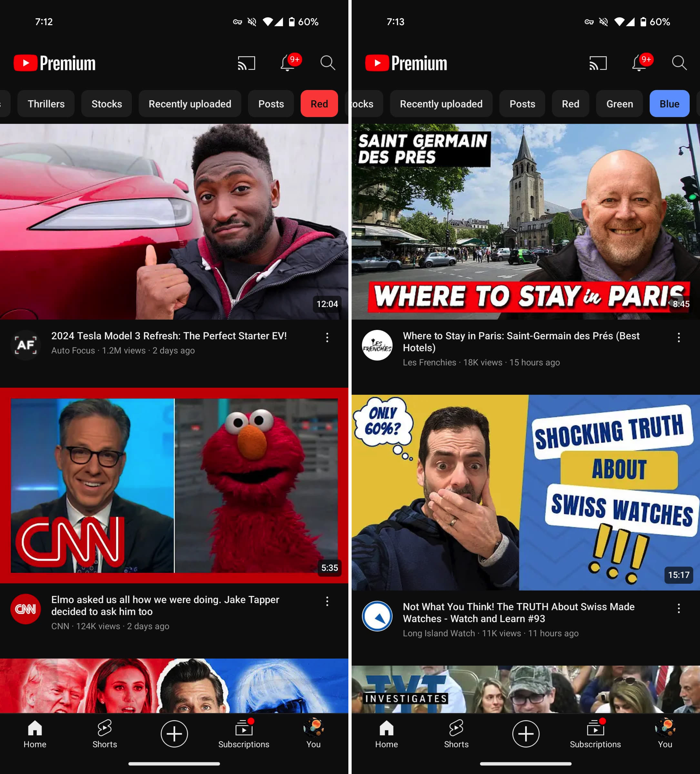Open options menu on the CNN Elmo video
Image resolution: width=700 pixels, height=774 pixels.
[x=327, y=601]
